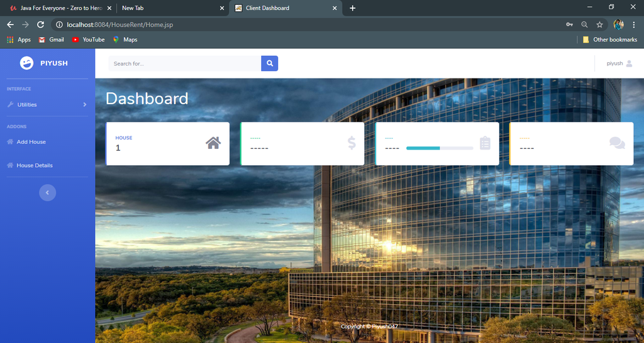Click the INTERFACE sidebar heading

[19, 89]
